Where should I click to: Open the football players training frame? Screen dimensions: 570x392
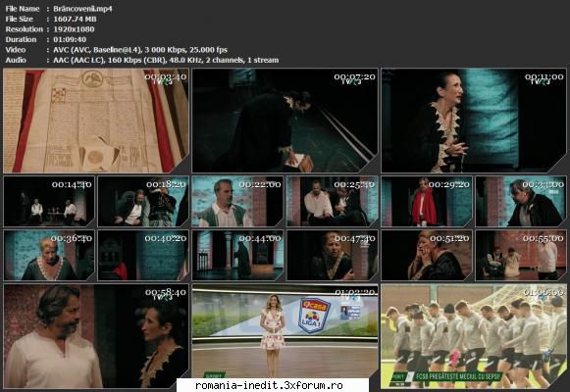[x=474, y=336]
